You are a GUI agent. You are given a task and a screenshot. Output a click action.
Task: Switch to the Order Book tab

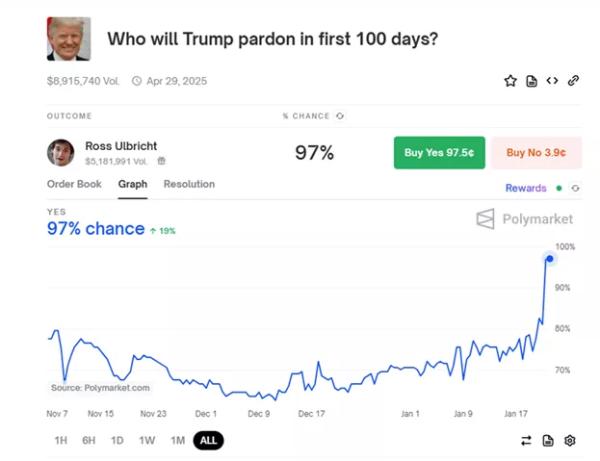point(74,184)
